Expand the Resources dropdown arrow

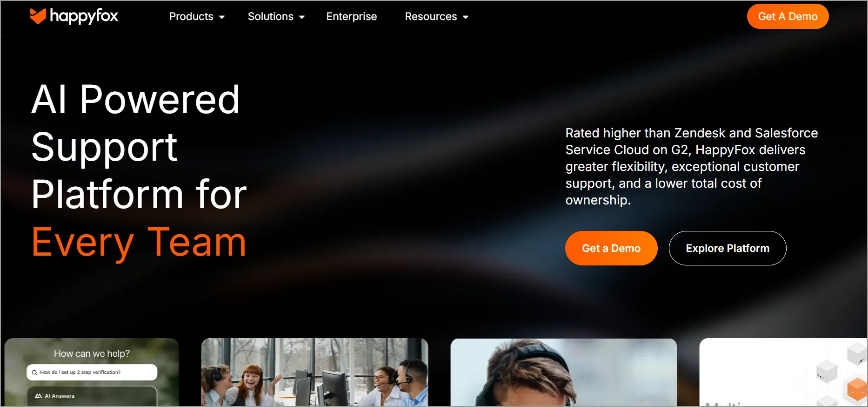(466, 17)
